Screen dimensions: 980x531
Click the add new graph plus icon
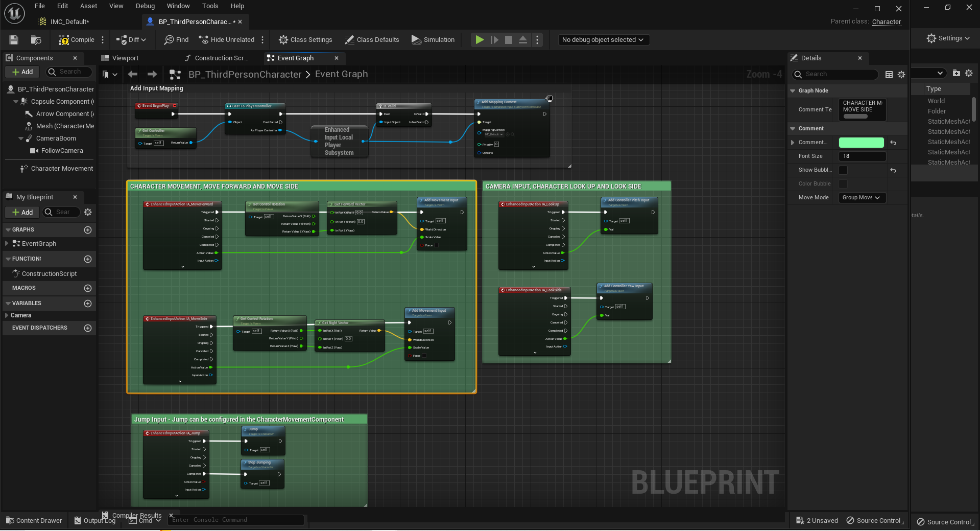(88, 230)
